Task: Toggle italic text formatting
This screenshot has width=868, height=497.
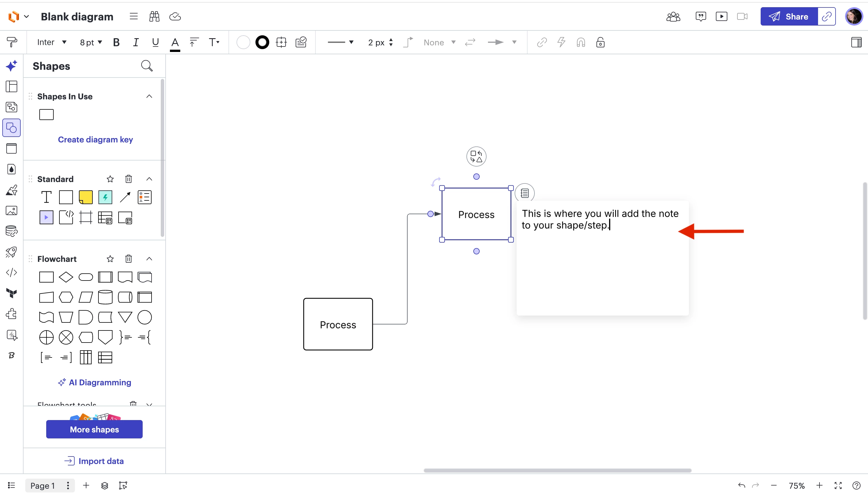Action: point(135,42)
